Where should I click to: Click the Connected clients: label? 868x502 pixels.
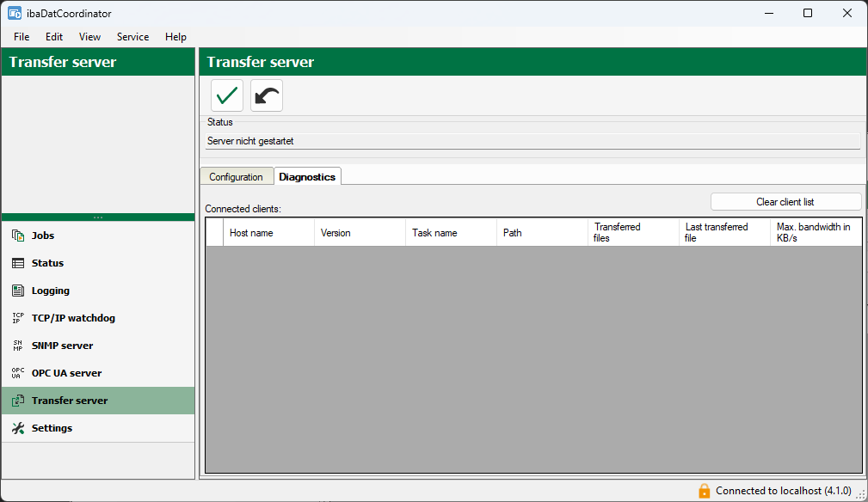[243, 209]
